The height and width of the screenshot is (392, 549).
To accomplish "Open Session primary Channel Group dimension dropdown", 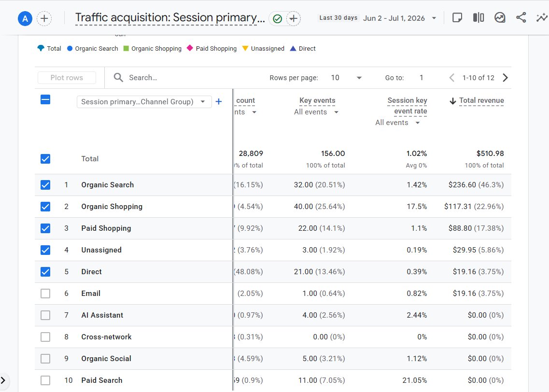I will (x=144, y=101).
